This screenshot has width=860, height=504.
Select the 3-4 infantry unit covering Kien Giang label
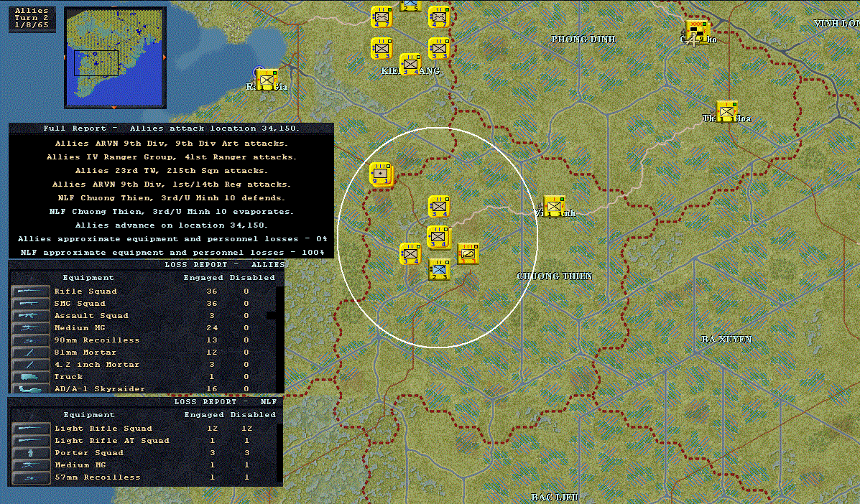pos(410,64)
